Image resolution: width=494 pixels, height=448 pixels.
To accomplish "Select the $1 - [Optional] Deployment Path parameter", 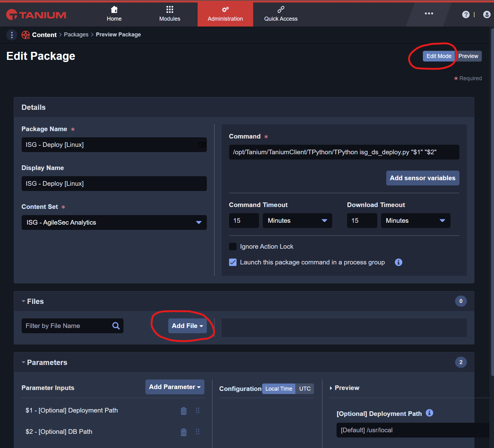I will (72, 410).
